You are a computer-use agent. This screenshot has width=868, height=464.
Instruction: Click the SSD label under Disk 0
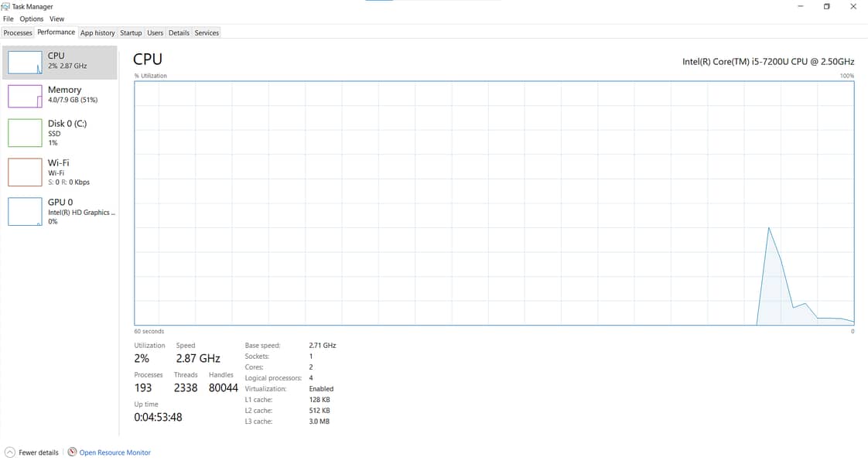[54, 134]
